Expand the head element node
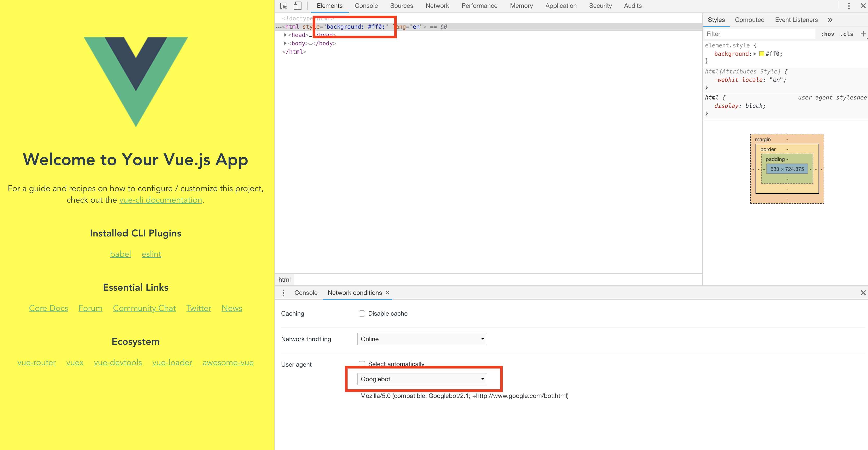 [285, 35]
